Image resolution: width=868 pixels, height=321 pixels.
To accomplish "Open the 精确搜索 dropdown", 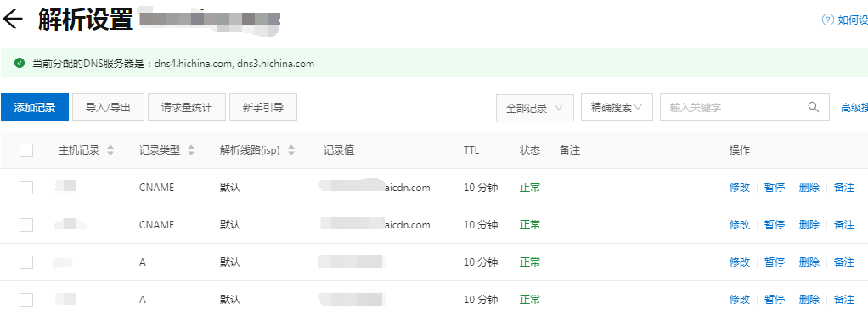I will click(x=617, y=107).
